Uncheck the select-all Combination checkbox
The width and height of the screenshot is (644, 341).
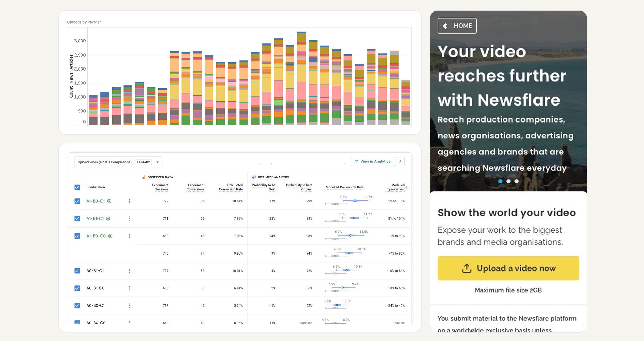(77, 187)
